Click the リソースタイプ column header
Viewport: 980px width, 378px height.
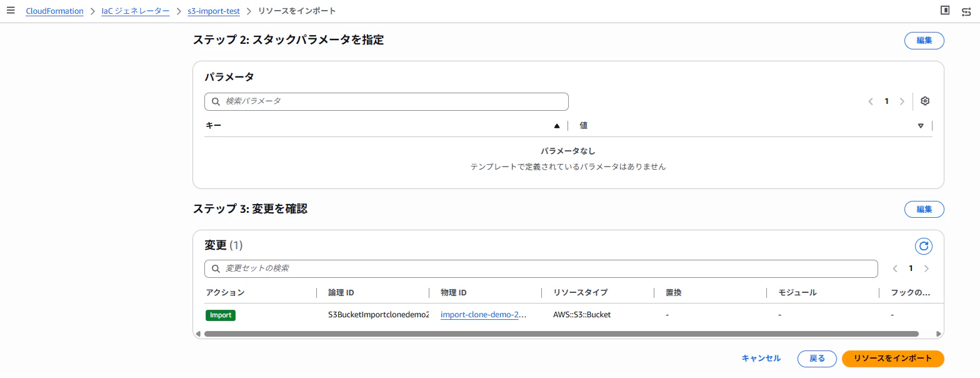[x=580, y=293]
